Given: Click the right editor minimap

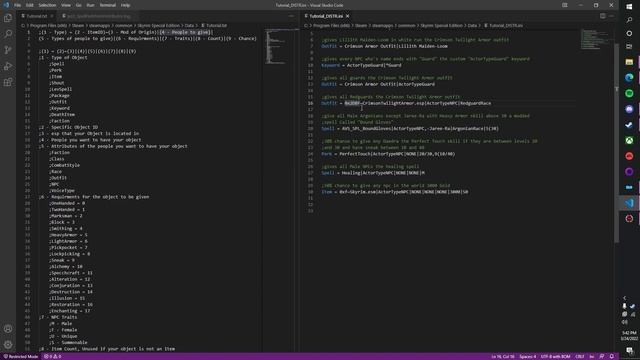Looking at the screenshot, I should point(597,39).
